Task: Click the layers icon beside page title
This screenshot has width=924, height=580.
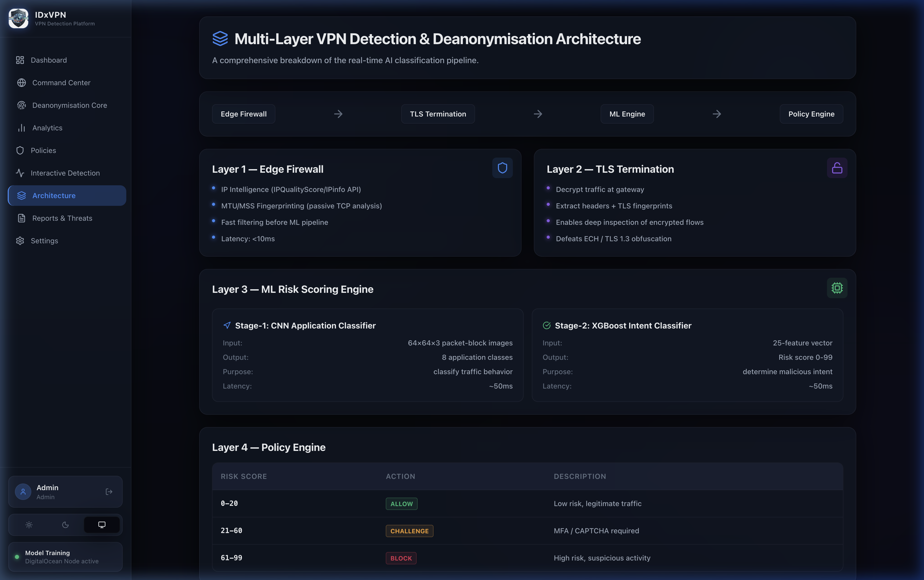Action: pos(220,39)
